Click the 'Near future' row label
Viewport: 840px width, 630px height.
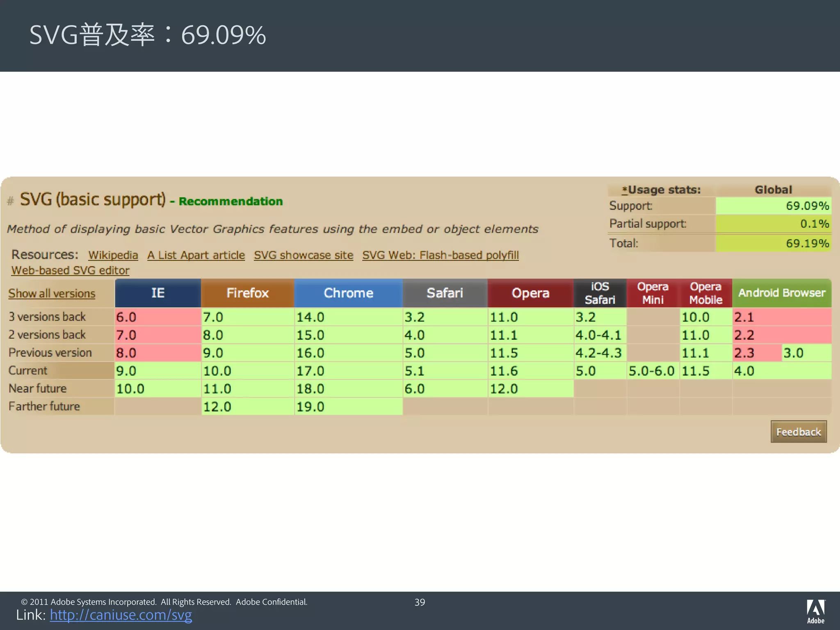pyautogui.click(x=37, y=388)
